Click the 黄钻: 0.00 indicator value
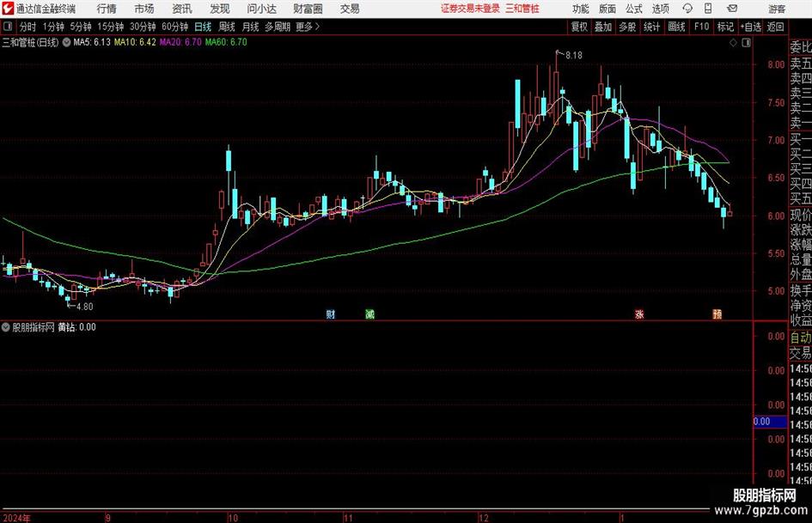 point(76,327)
